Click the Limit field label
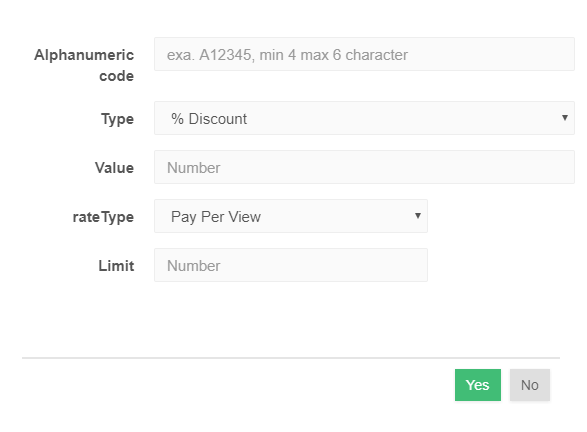The width and height of the screenshot is (587, 432). click(116, 266)
